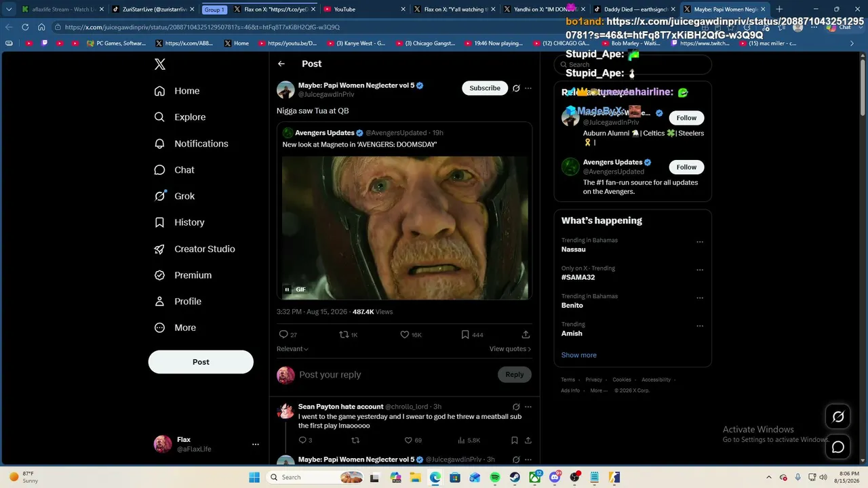Follow Avengers Updates
868x488 pixels.
tap(686, 167)
